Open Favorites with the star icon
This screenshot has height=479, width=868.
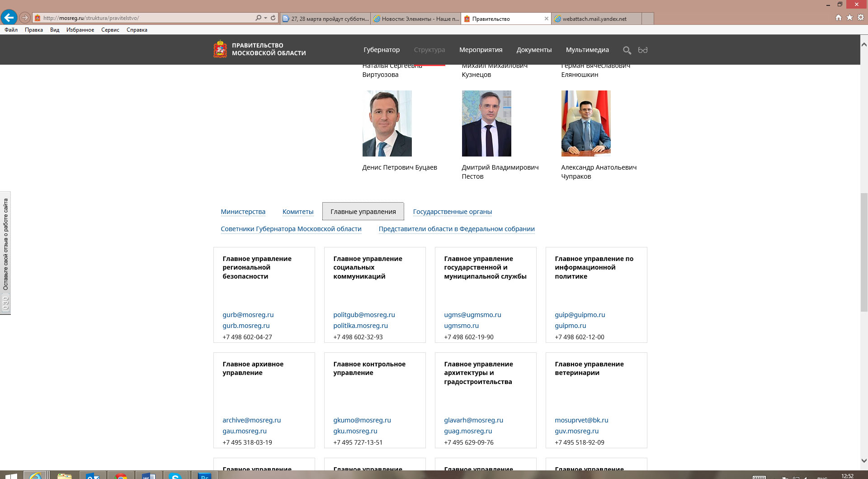pos(849,18)
